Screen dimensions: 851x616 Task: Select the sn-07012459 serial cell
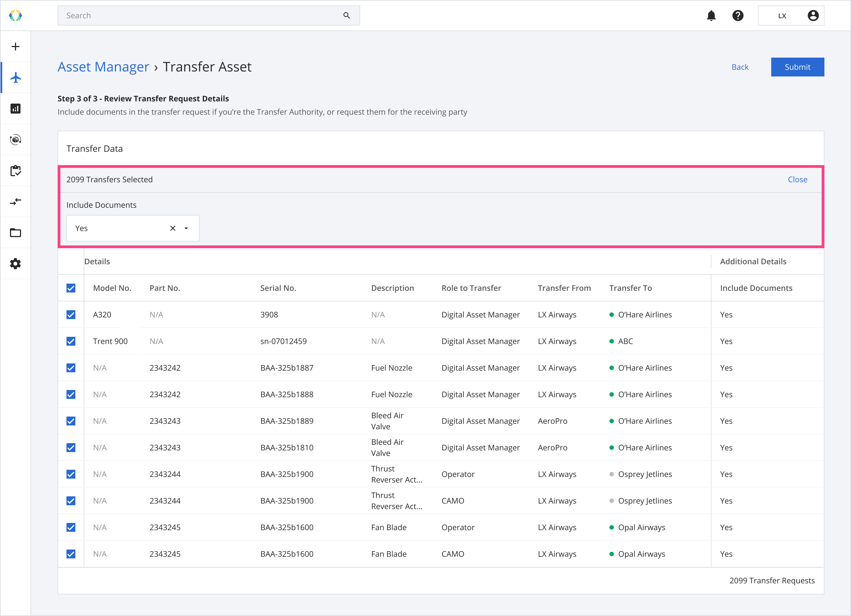[283, 342]
